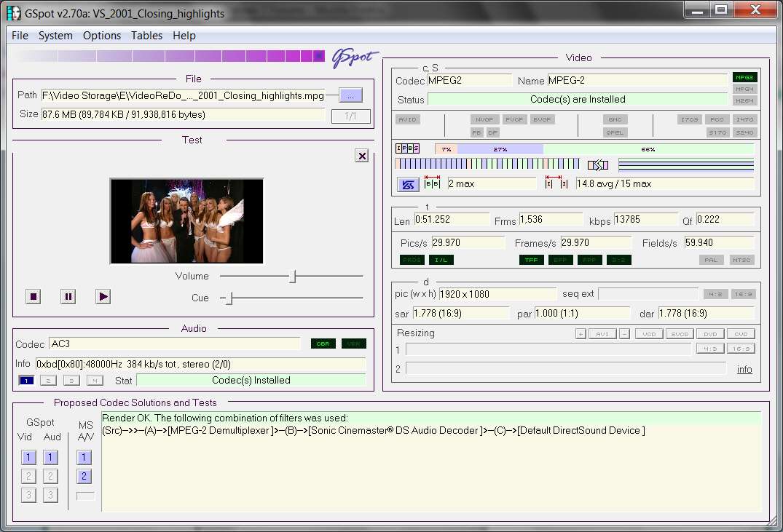Screen dimensions: 783x532
Task: Close the Test preview with the X button
Action: [x=362, y=156]
